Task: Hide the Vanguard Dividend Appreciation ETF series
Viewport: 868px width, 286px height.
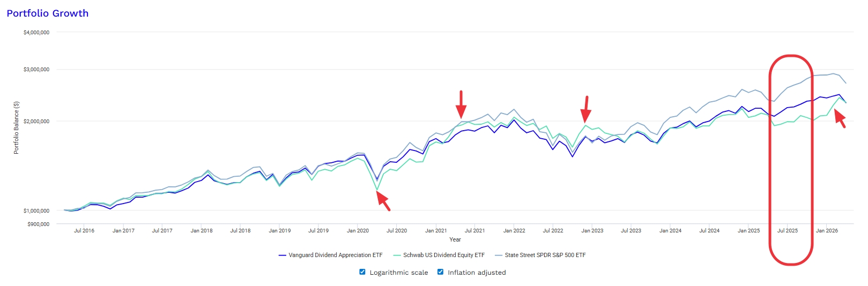Action: 335,255
